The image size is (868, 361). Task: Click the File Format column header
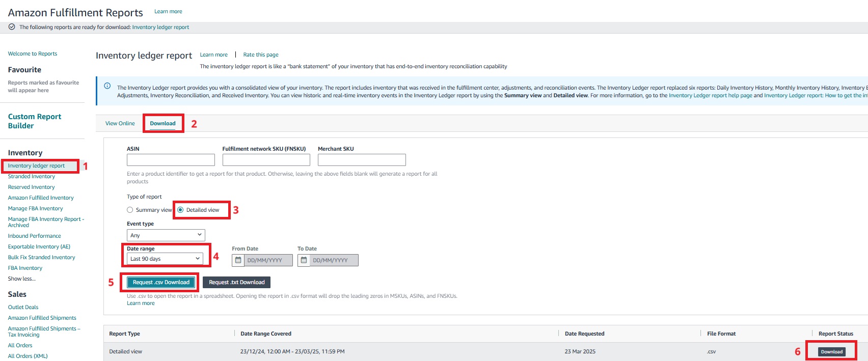click(721, 334)
